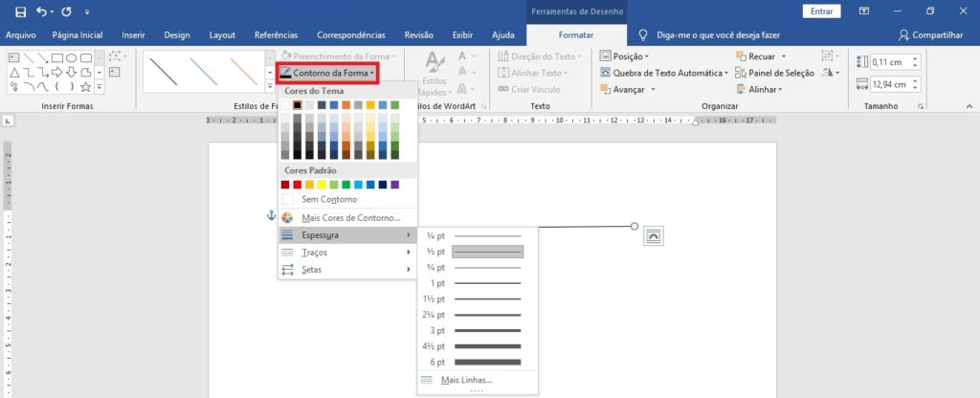Open Mais Linhas option
Screen dimensions: 980x398
click(466, 380)
